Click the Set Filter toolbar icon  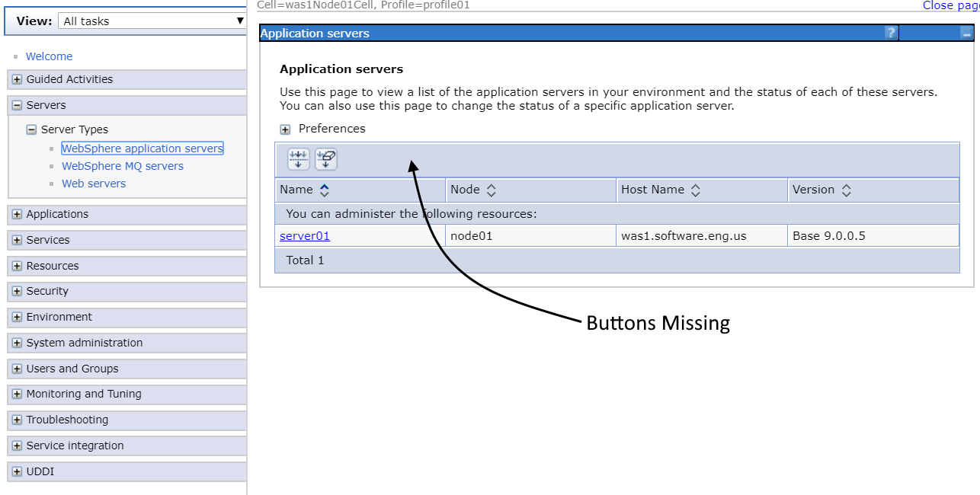click(298, 159)
